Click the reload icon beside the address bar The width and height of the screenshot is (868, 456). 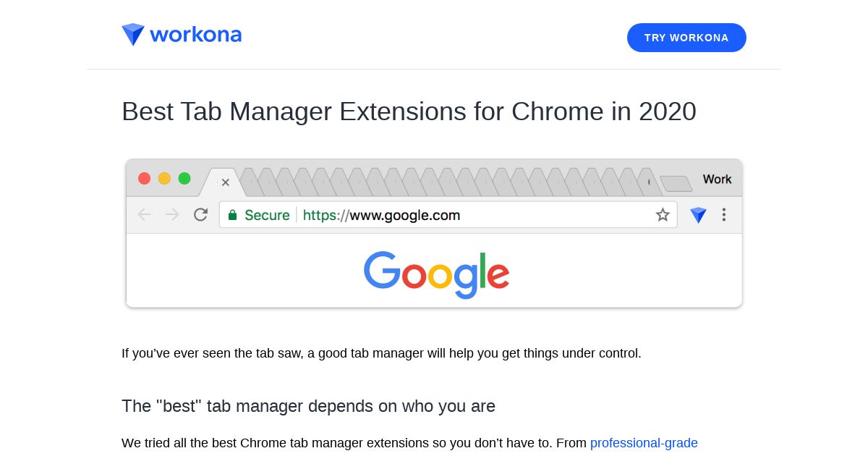[x=200, y=214]
